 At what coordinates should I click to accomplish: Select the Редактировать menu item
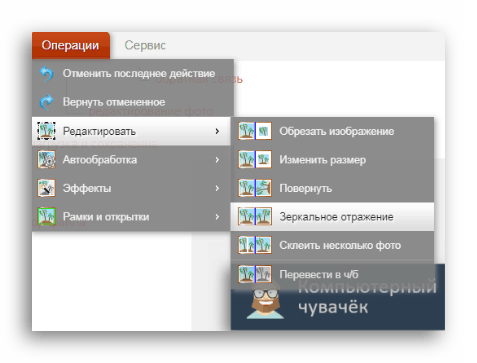pos(131,131)
